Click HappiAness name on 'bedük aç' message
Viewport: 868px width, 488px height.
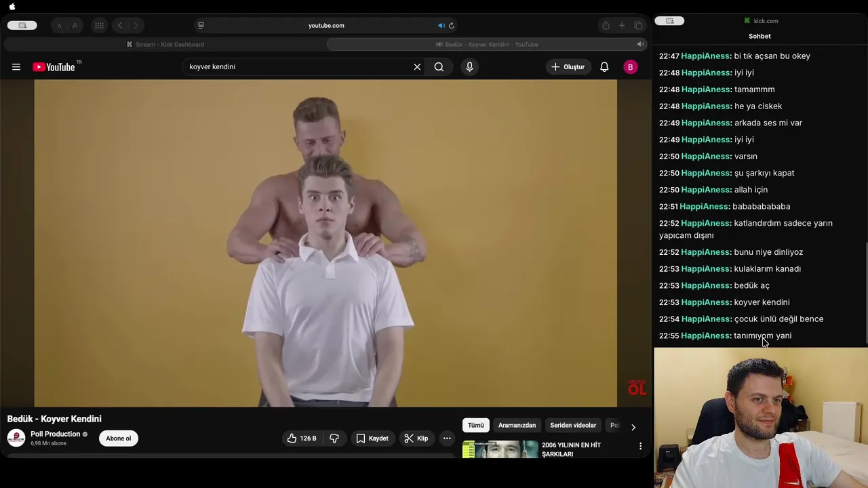pyautogui.click(x=705, y=285)
